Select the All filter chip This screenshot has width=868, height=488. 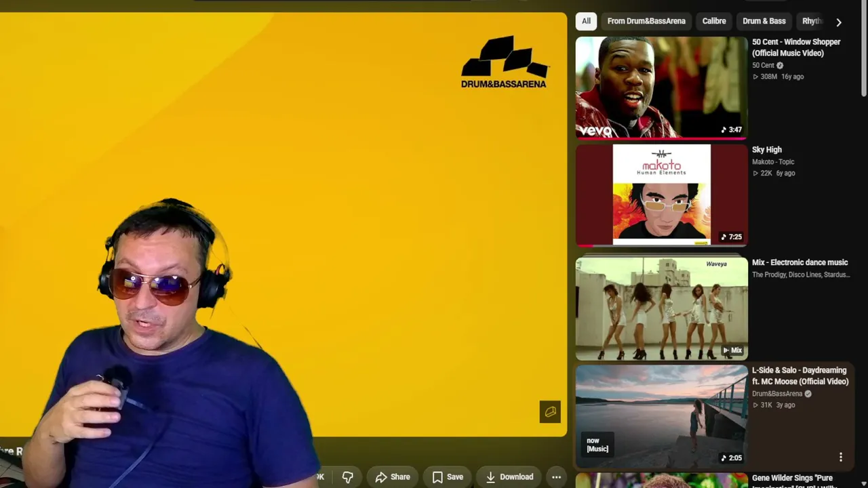tap(586, 21)
